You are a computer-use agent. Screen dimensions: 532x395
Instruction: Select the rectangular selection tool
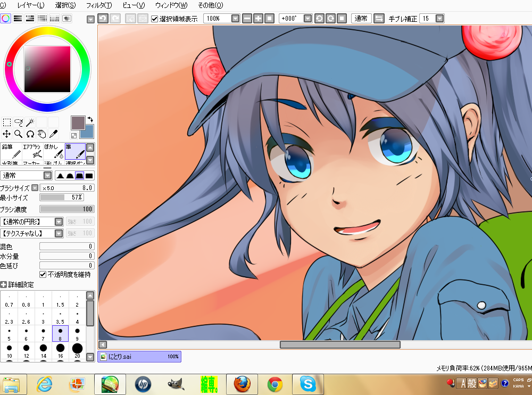click(7, 122)
